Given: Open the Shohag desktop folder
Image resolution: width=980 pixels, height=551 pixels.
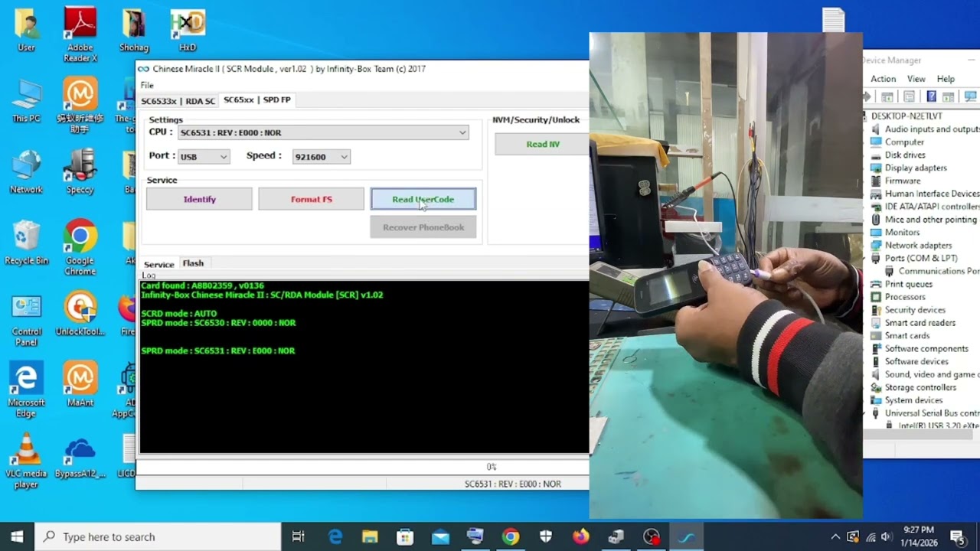Looking at the screenshot, I should click(x=134, y=31).
